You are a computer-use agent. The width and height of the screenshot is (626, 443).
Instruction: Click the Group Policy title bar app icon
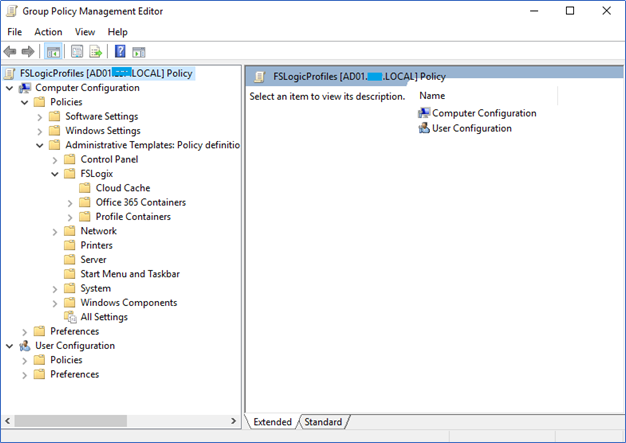point(12,11)
